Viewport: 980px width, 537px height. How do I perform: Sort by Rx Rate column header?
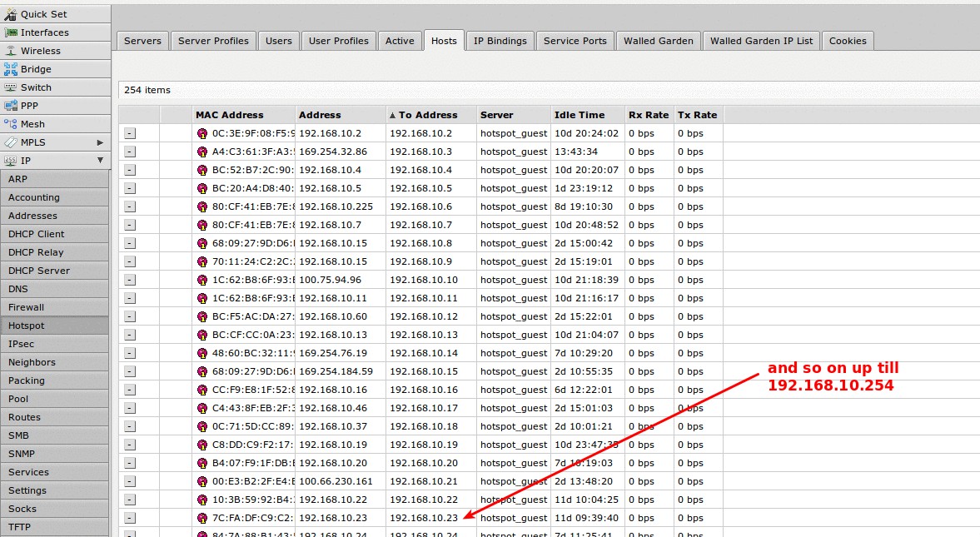[649, 115]
